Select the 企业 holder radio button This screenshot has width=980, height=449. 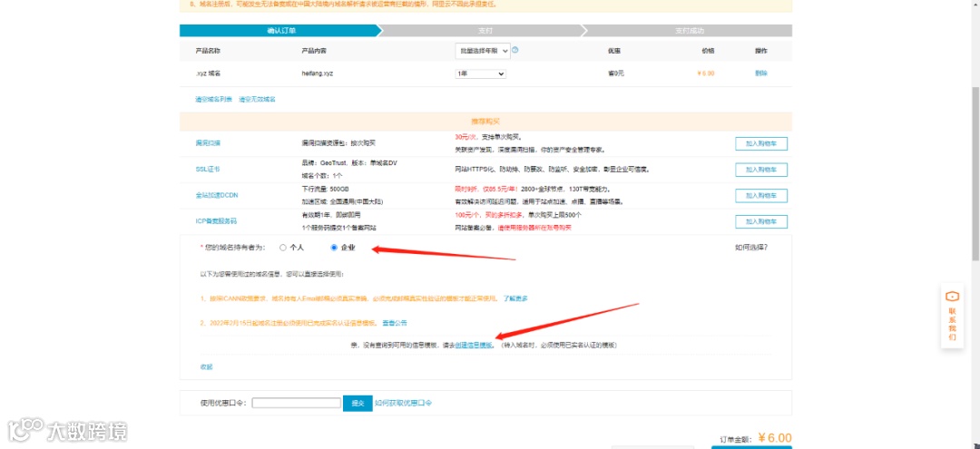[334, 248]
